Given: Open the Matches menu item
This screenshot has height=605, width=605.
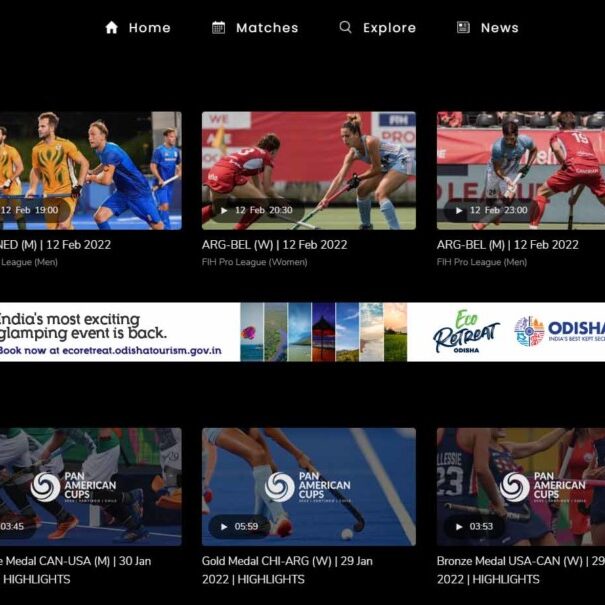Looking at the screenshot, I should click(255, 27).
